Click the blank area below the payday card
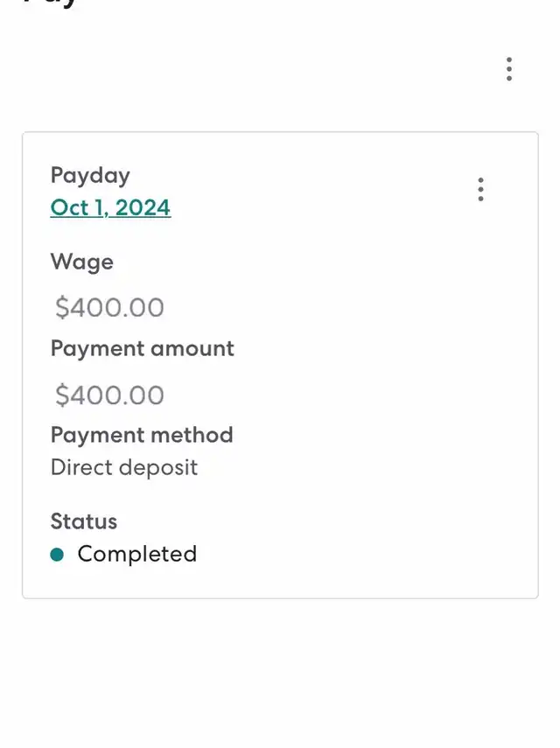Image resolution: width=560 pixels, height=748 pixels. point(280,674)
